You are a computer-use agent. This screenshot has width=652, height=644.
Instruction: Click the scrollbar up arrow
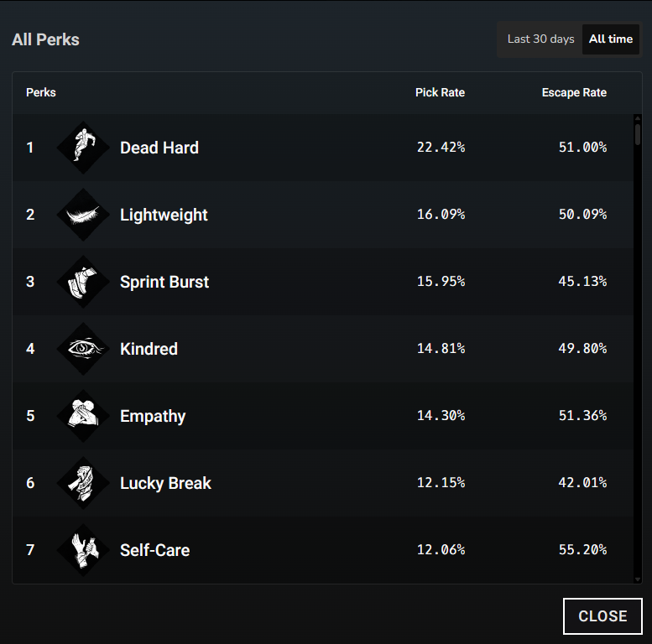click(x=638, y=118)
